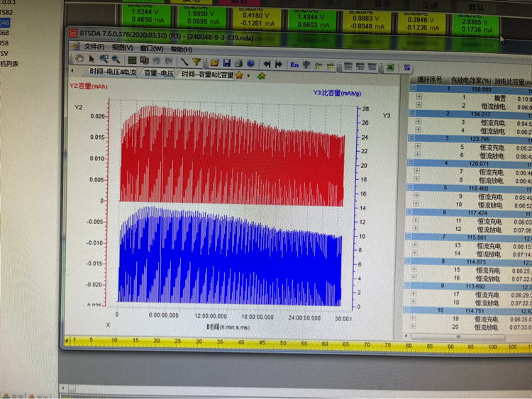Switch to the 时间-电压&电流 tab
This screenshot has height=399, width=532.
(x=112, y=73)
